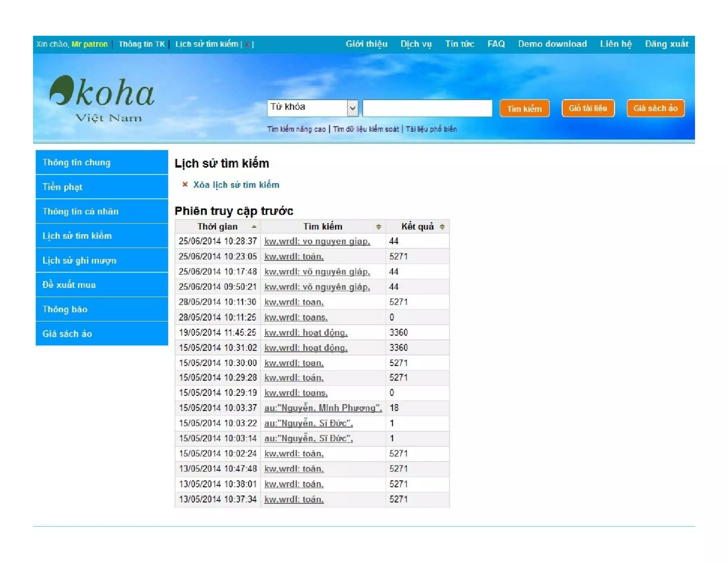Click Tài liệu phổ biến link
728x562 pixels.
point(431,129)
